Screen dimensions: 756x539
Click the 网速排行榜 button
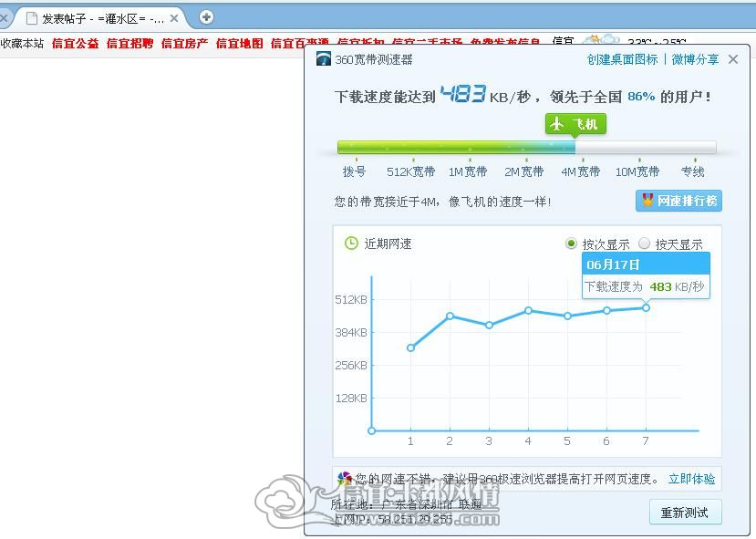[x=678, y=201]
